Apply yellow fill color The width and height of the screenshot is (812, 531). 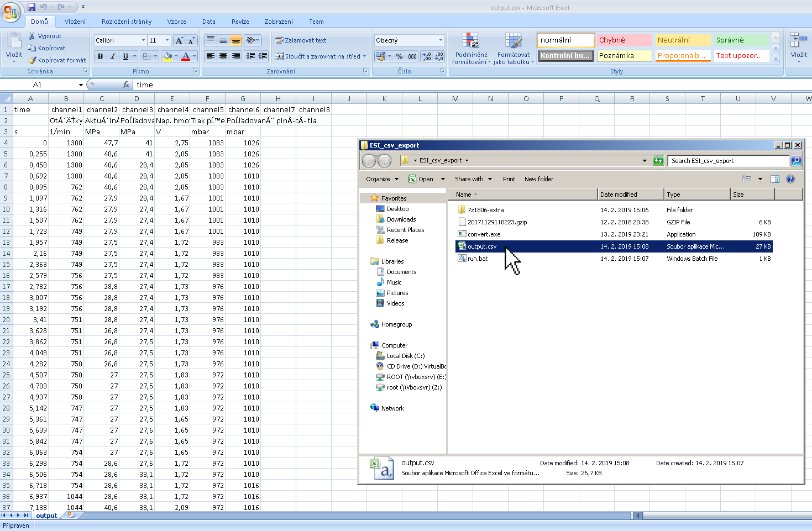tap(167, 56)
